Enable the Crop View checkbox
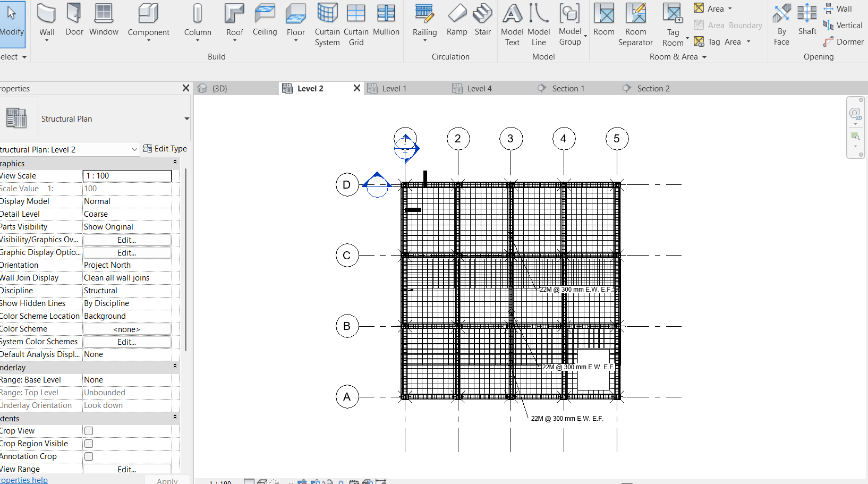This screenshot has width=868, height=484. [x=88, y=430]
